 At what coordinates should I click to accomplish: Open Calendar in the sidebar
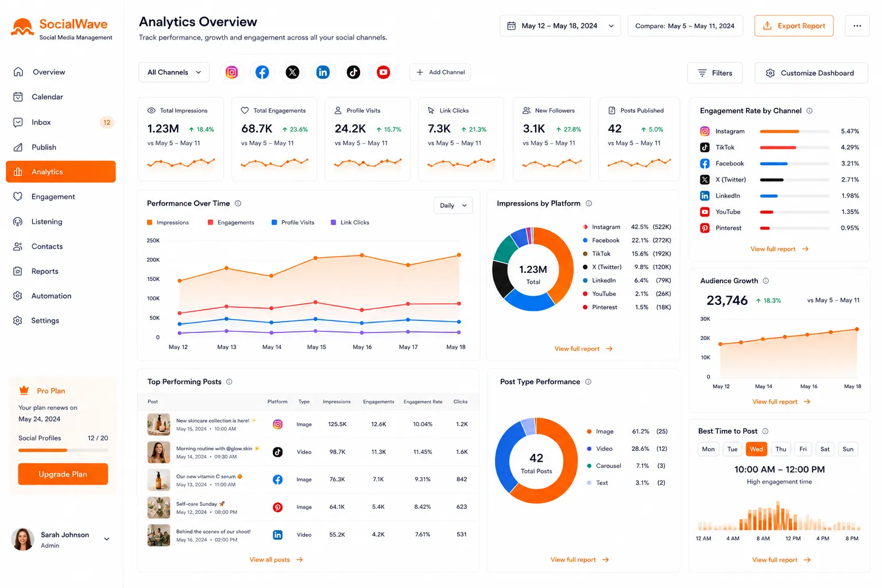(x=61, y=97)
